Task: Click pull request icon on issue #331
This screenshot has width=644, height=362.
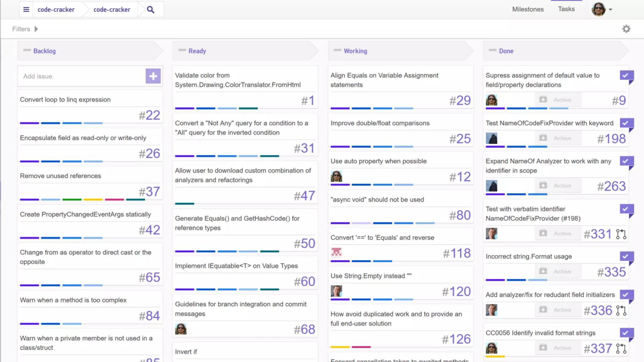Action: [621, 234]
